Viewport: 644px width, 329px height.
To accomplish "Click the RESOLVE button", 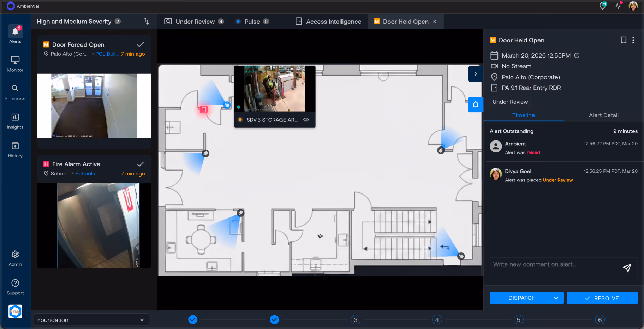I will coord(602,298).
